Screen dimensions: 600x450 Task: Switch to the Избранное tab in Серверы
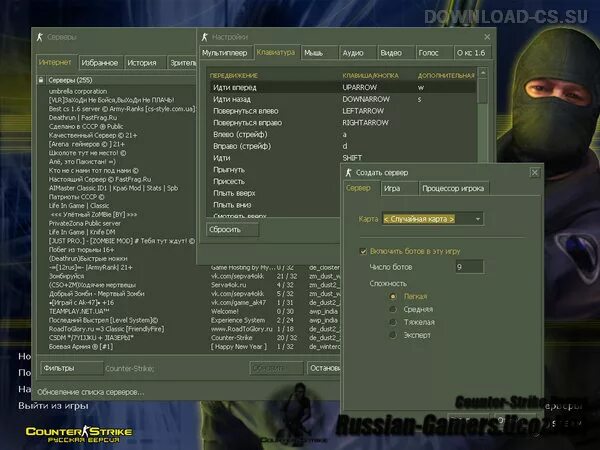[100, 63]
